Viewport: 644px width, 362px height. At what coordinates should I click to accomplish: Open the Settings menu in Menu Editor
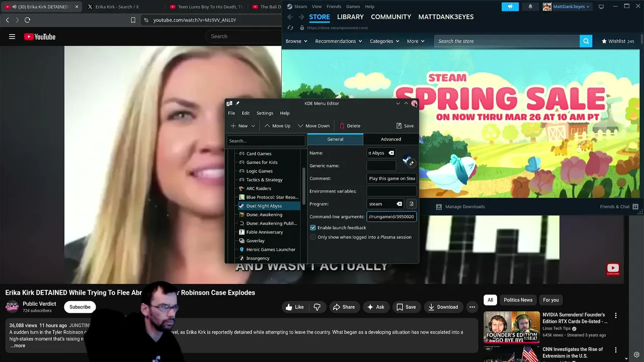(265, 113)
